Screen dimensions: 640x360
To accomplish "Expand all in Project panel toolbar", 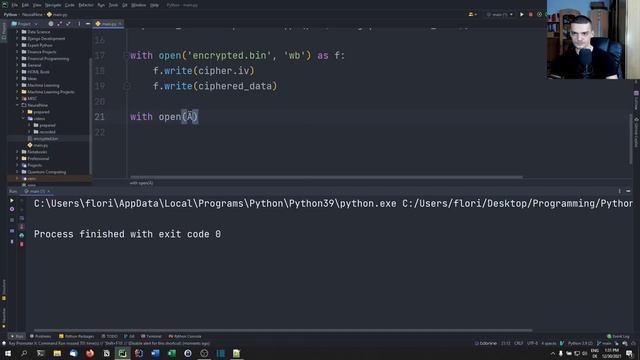I will pos(60,24).
